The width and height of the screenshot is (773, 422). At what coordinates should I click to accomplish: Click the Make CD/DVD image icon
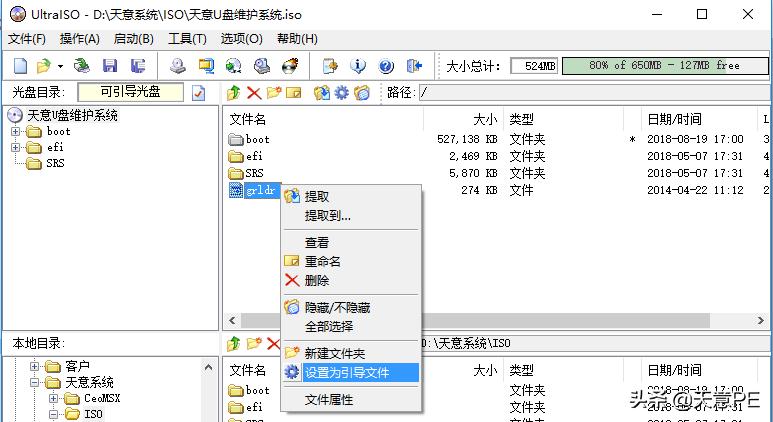tap(178, 65)
